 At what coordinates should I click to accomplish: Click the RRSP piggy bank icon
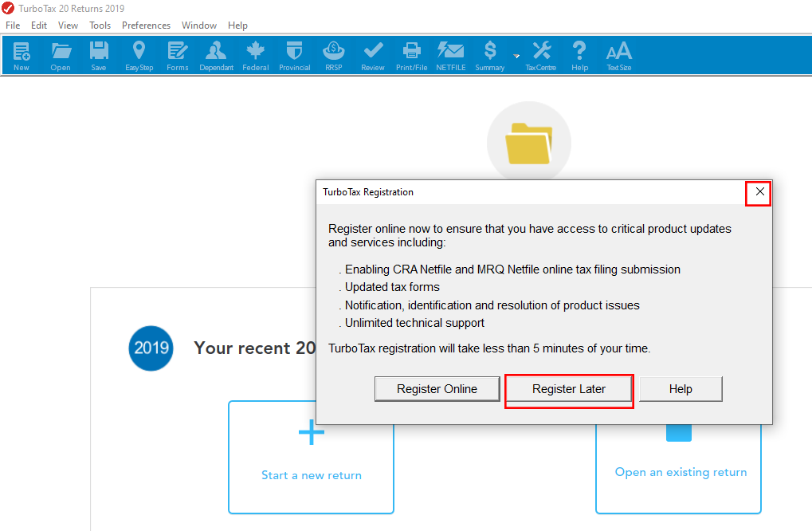tap(334, 56)
